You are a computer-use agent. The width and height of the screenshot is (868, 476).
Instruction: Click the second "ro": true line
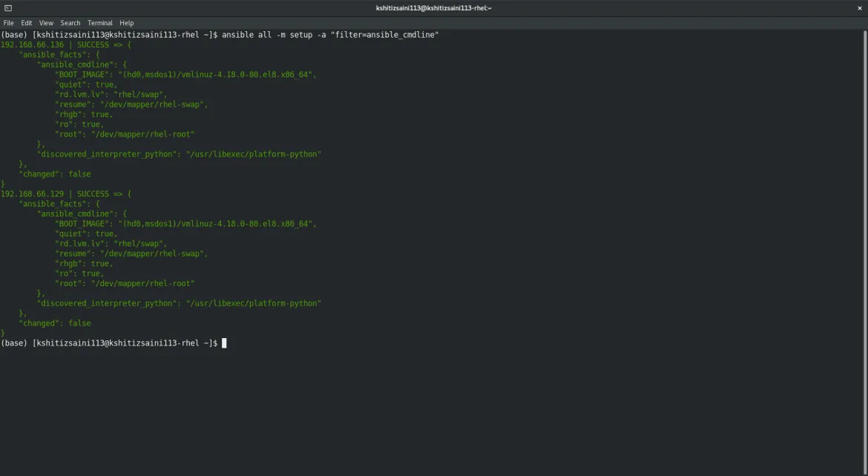coord(79,274)
